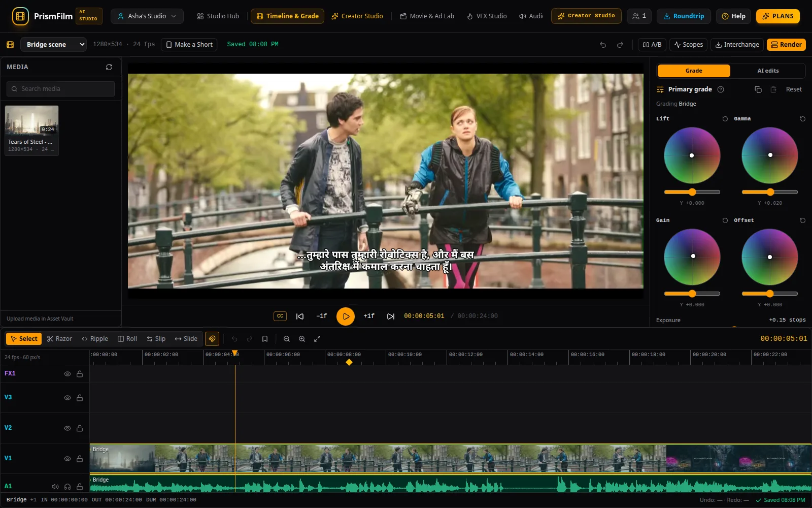This screenshot has width=812, height=508.
Task: Select Tears of Steel media thumbnail
Action: pos(31,131)
